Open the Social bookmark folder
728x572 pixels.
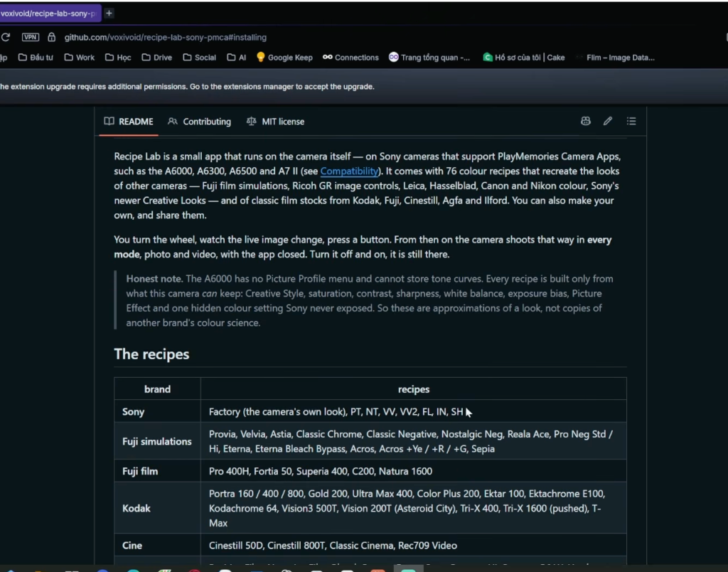click(x=200, y=58)
